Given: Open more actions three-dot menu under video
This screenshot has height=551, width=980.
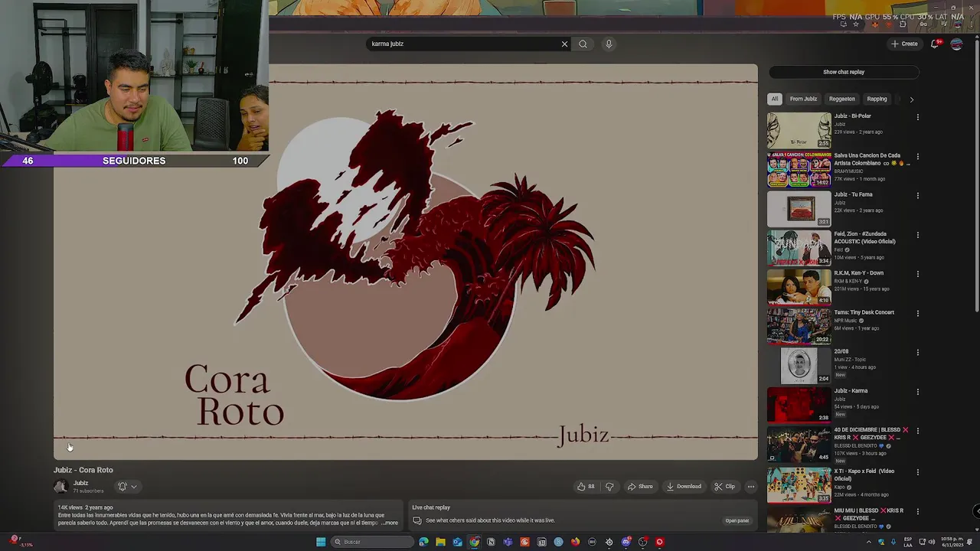Looking at the screenshot, I should pyautogui.click(x=750, y=487).
